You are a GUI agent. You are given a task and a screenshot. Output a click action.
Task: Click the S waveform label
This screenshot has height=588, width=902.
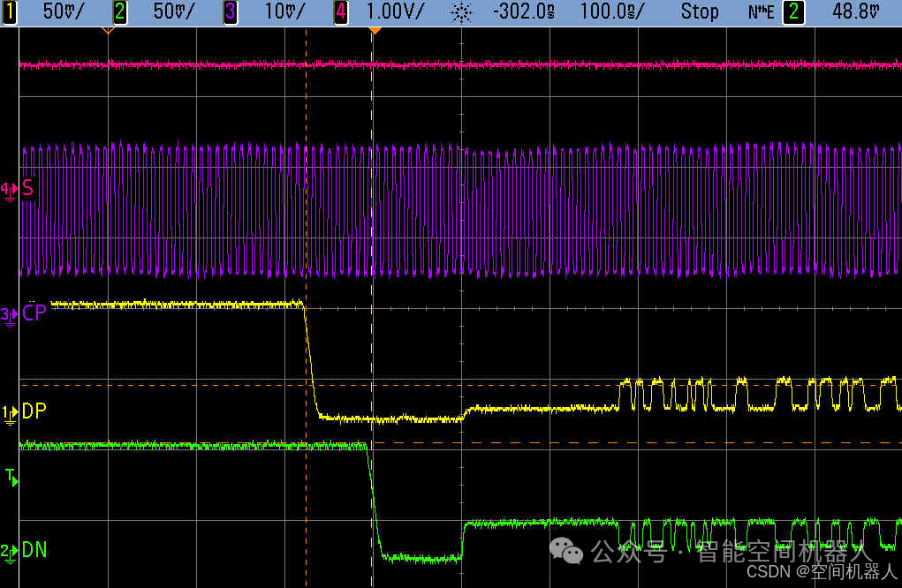[28, 188]
